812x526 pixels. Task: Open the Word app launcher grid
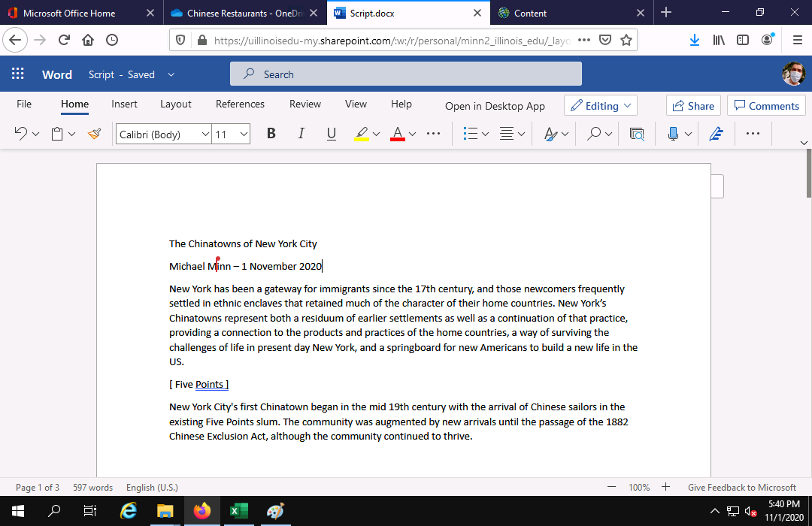(18, 74)
